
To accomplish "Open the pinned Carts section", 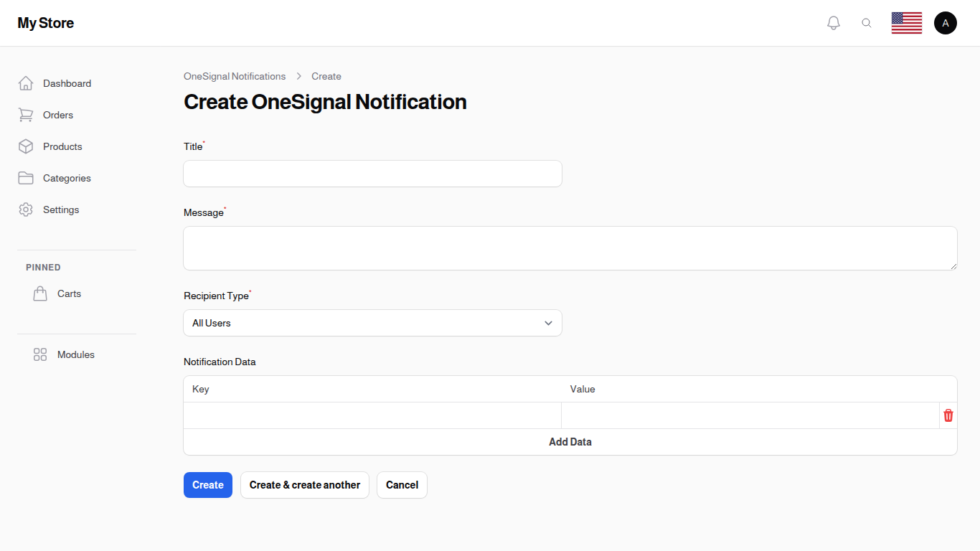I will click(x=69, y=293).
